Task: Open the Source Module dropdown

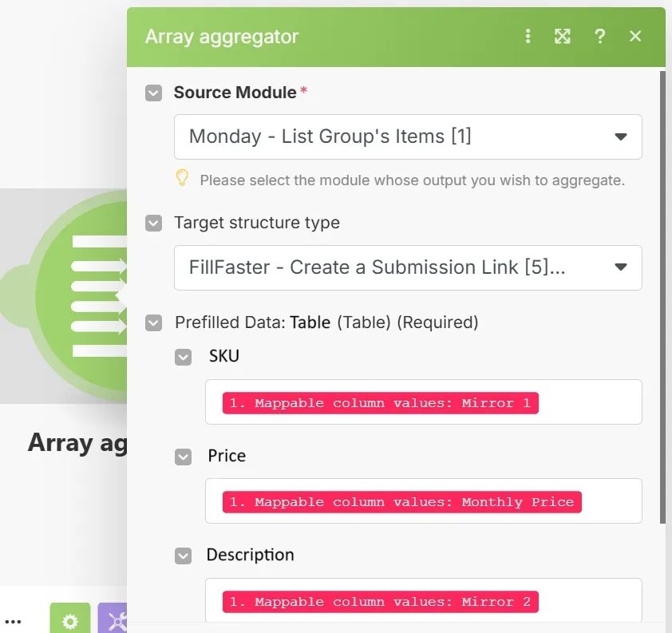Action: 408,136
